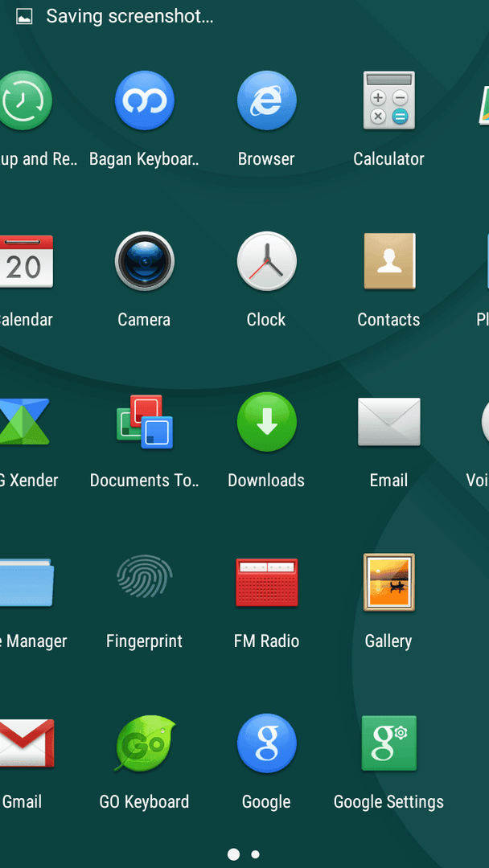Open the FM Radio app

point(266,583)
